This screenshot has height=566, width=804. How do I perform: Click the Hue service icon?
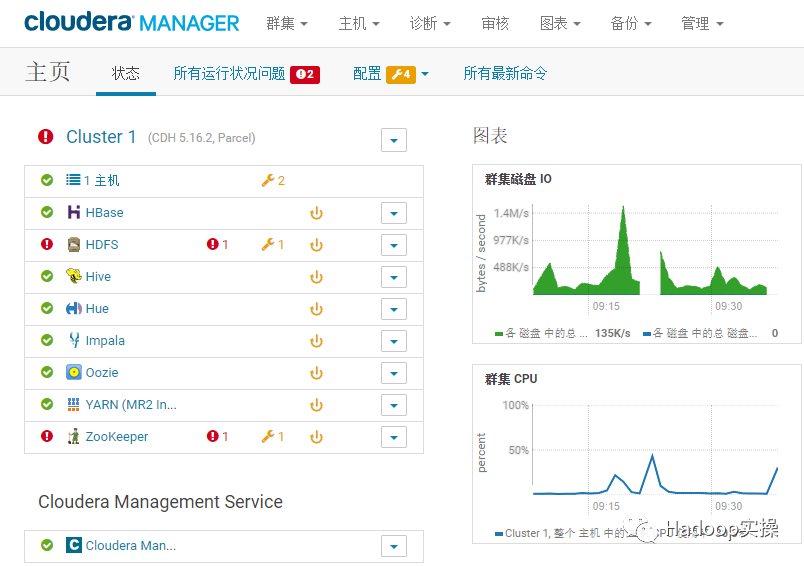[74, 308]
